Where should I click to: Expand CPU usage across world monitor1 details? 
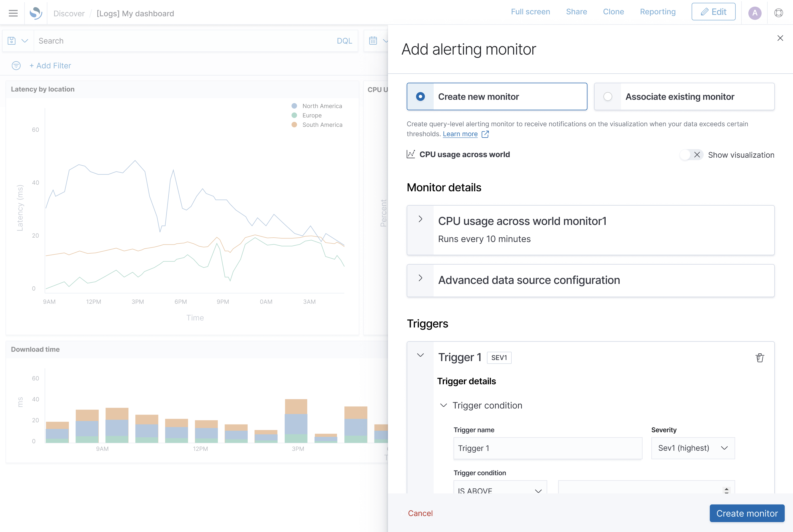tap(420, 219)
